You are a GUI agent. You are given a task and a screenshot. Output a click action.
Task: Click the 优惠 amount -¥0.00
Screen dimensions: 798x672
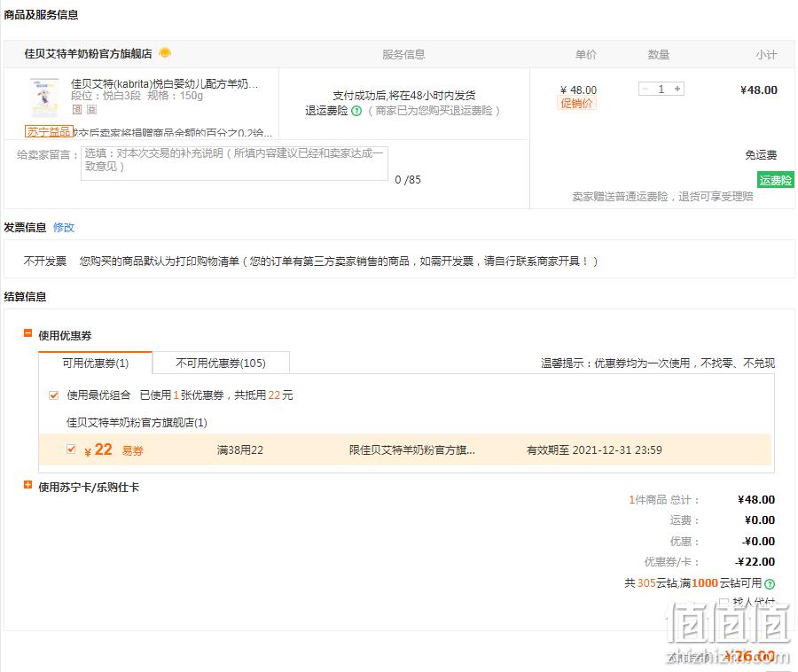coord(758,542)
